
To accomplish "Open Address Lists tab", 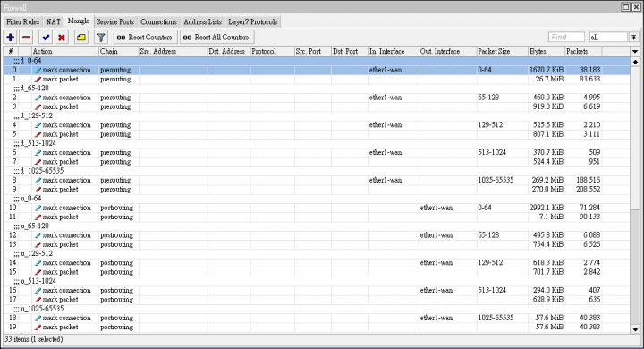I will click(202, 21).
